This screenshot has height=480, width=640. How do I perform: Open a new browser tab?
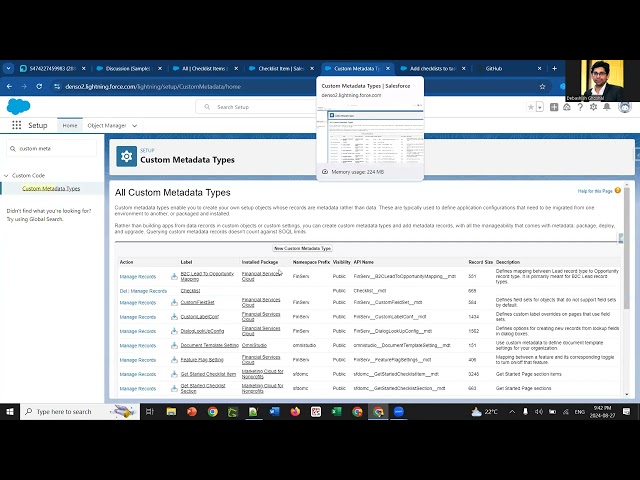click(x=554, y=69)
